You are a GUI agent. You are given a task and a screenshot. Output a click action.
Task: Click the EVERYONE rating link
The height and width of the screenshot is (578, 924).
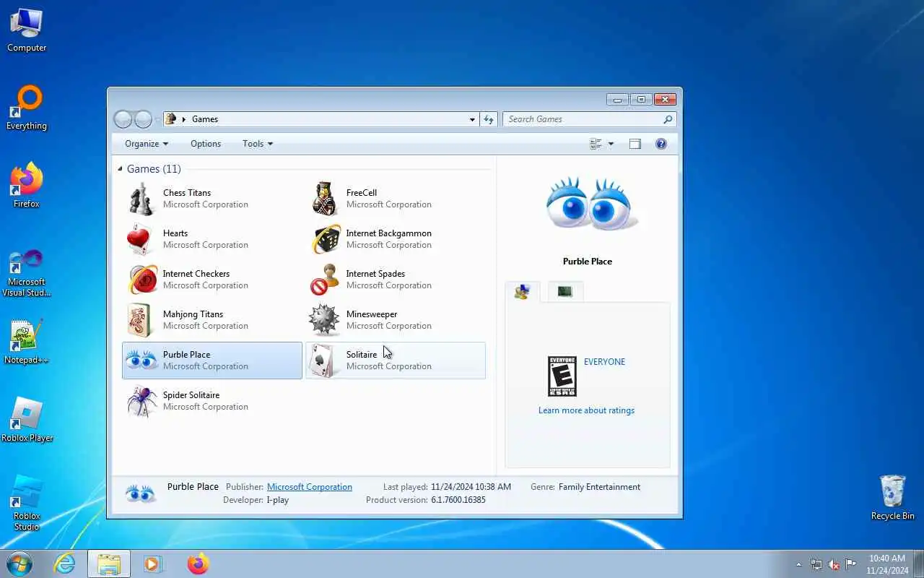pos(604,362)
